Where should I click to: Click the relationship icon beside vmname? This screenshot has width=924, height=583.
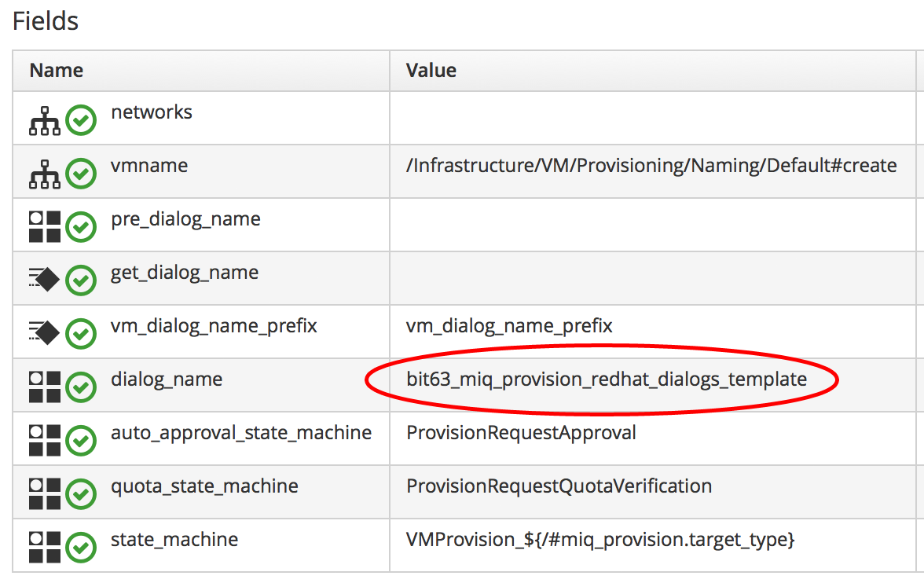[45, 174]
